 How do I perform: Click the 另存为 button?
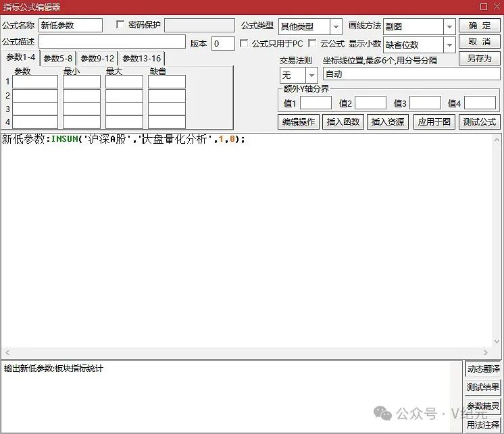click(x=479, y=59)
